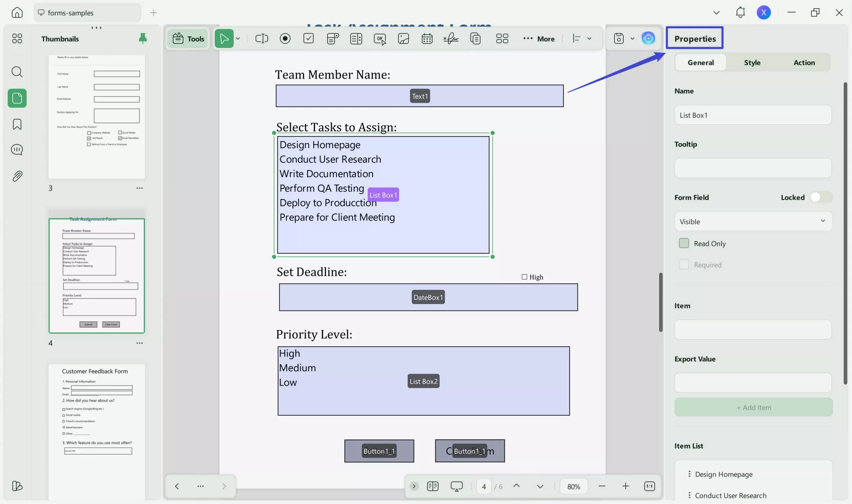The image size is (852, 504).
Task: Click the Add Item button
Action: [x=753, y=407]
